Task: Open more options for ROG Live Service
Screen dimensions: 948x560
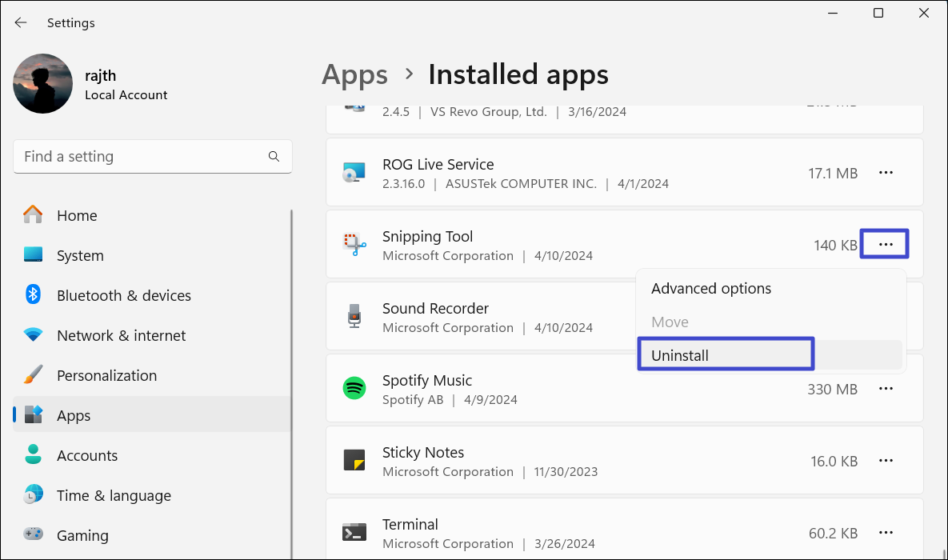Action: point(886,173)
